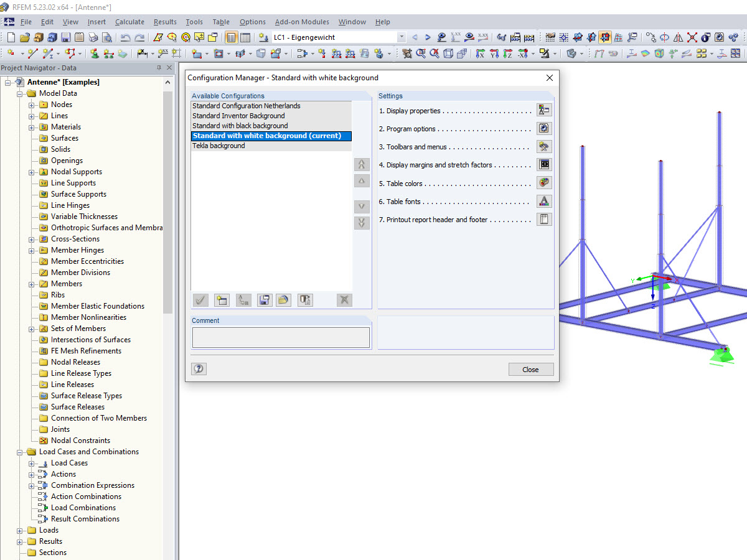Expand the Members tree node
Image resolution: width=747 pixels, height=560 pixels.
coord(32,284)
